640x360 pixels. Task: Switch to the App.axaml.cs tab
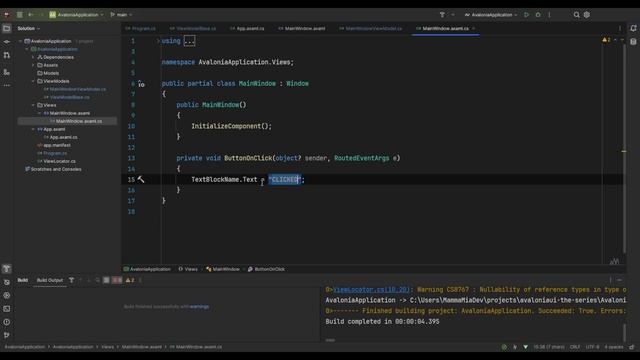[x=247, y=29]
